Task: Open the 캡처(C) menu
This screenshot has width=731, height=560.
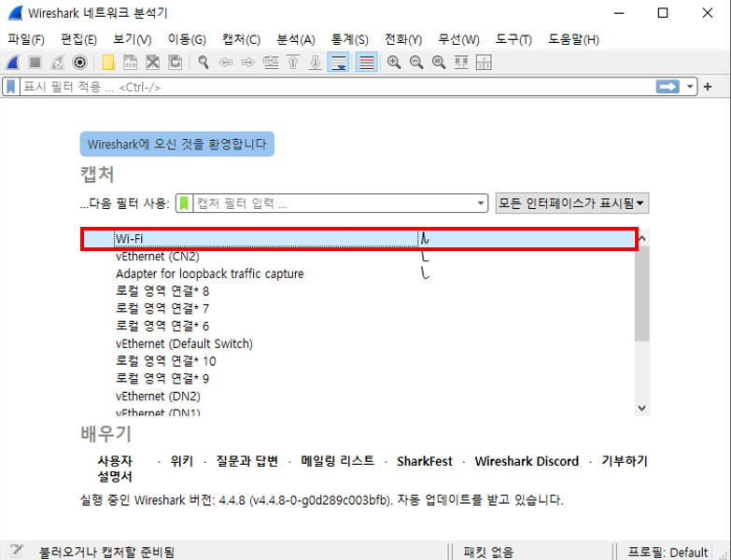Action: coord(241,39)
